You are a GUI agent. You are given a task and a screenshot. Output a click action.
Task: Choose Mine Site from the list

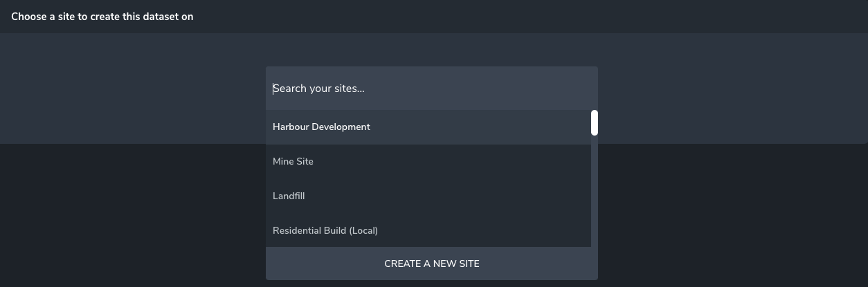pyautogui.click(x=293, y=162)
